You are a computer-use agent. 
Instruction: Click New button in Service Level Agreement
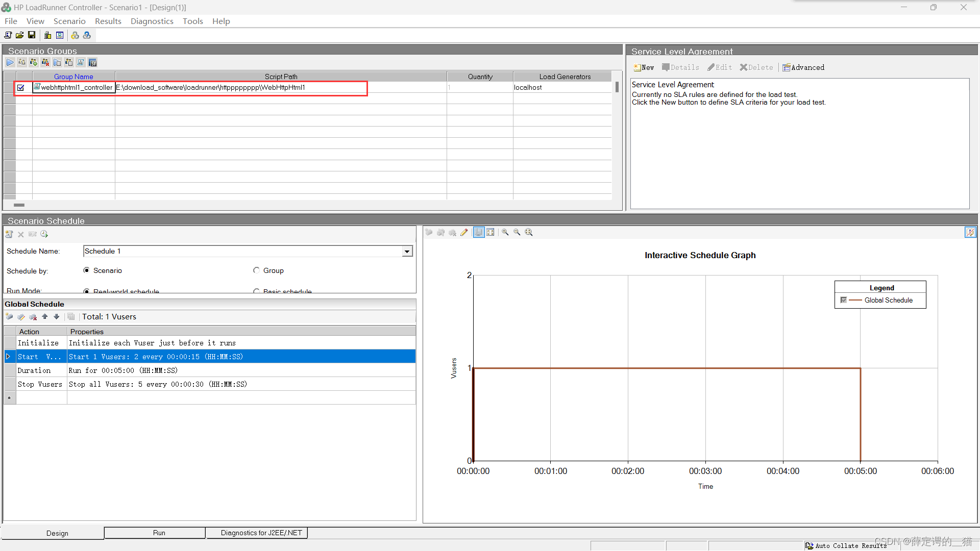(x=644, y=67)
